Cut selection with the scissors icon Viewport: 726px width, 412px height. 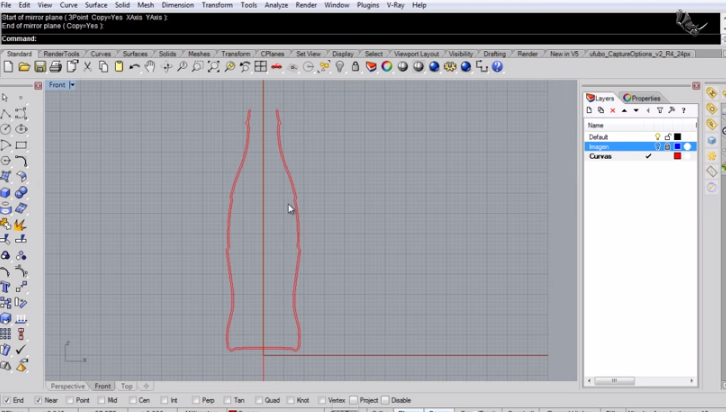(x=87, y=67)
